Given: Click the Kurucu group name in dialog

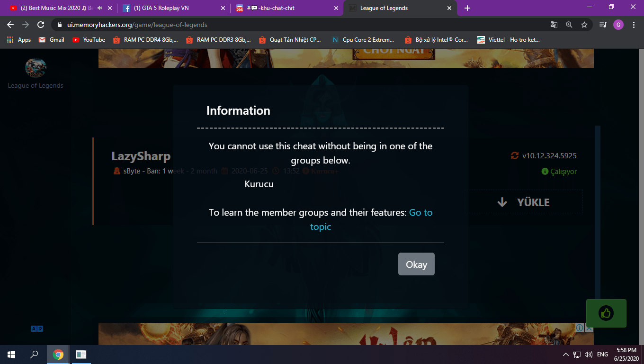Looking at the screenshot, I should click(x=259, y=184).
